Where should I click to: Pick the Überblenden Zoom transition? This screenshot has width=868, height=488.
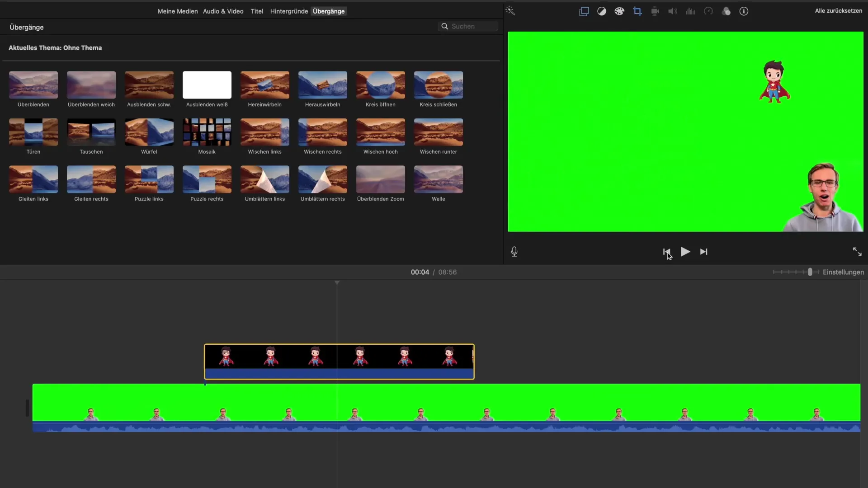tap(381, 184)
